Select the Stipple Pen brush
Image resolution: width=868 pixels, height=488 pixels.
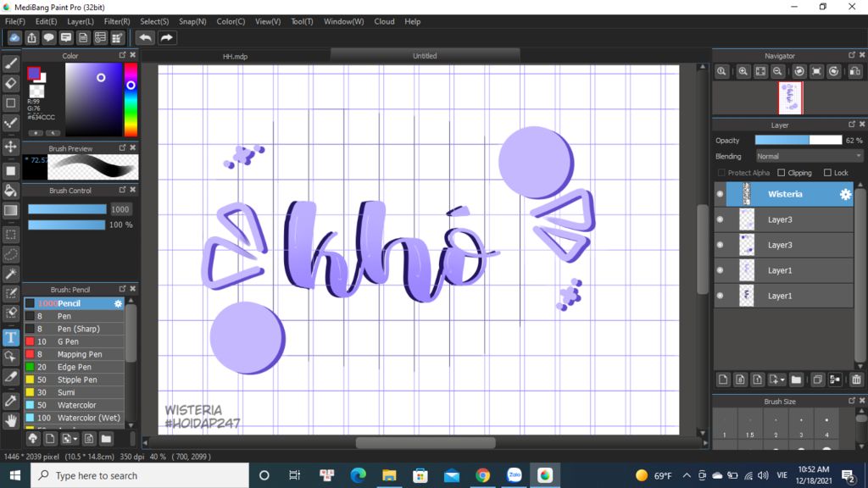tap(75, 380)
